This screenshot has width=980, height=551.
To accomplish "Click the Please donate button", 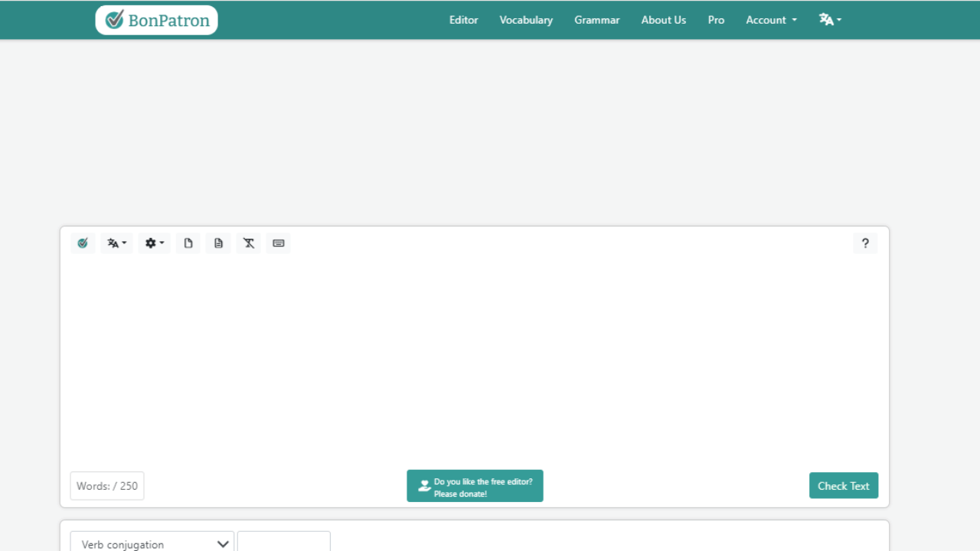I will point(475,486).
